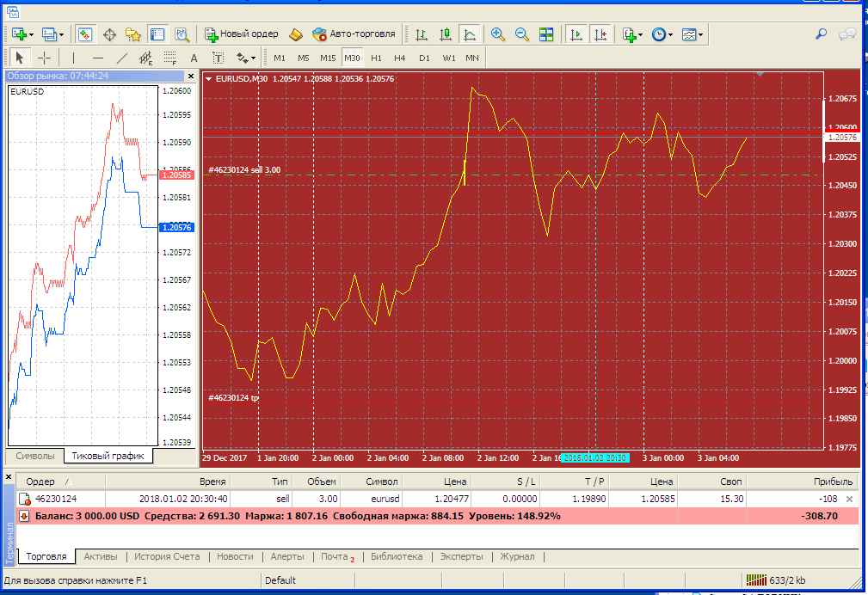Open the Тиковый график tab
This screenshot has width=868, height=595.
point(108,456)
